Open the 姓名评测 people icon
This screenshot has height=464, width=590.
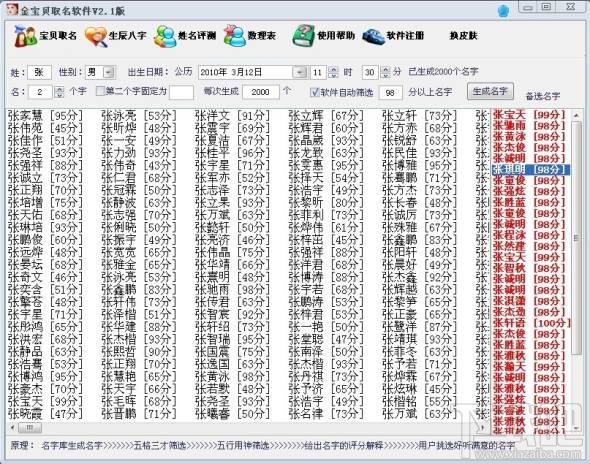tap(165, 36)
